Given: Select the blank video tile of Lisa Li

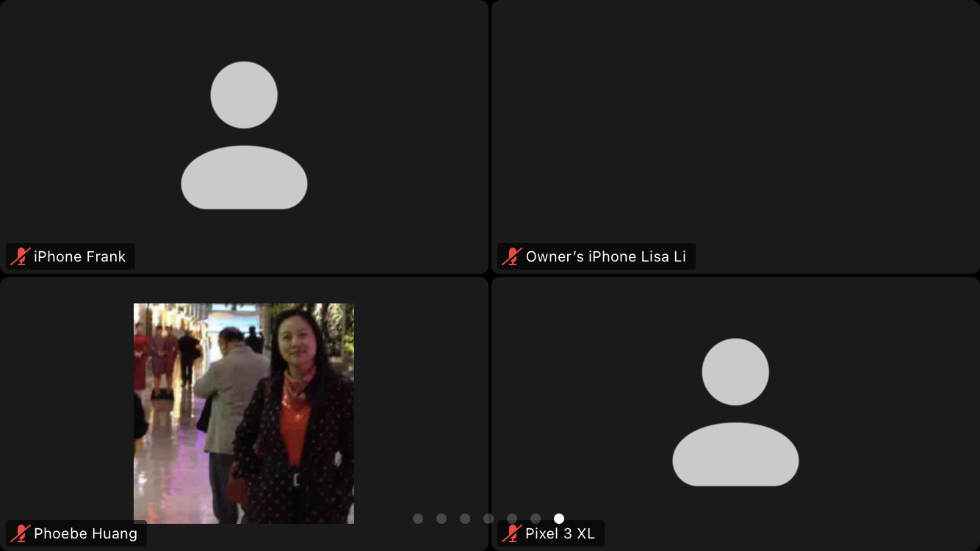Looking at the screenshot, I should point(735,125).
